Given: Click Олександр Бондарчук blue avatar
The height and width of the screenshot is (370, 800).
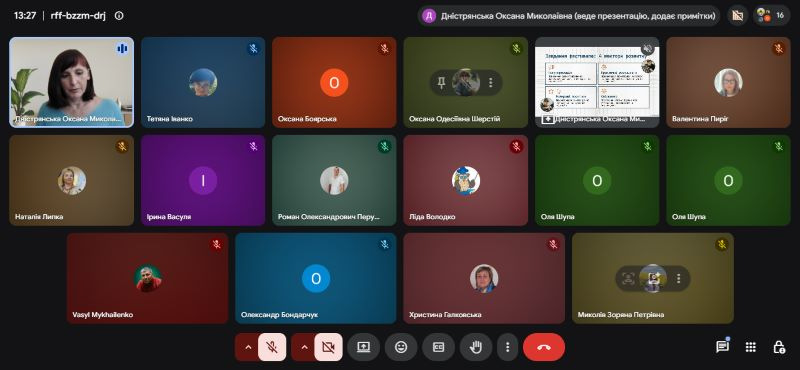Looking at the screenshot, I should click(x=316, y=278).
